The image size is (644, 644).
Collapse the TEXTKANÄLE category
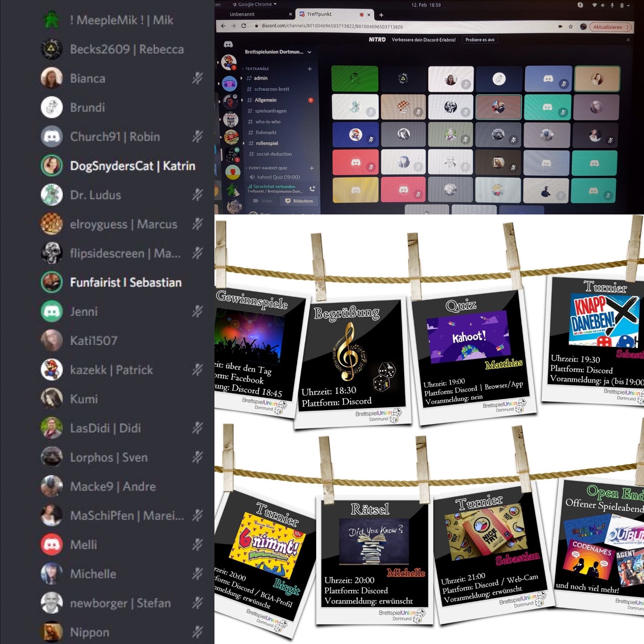pyautogui.click(x=257, y=69)
